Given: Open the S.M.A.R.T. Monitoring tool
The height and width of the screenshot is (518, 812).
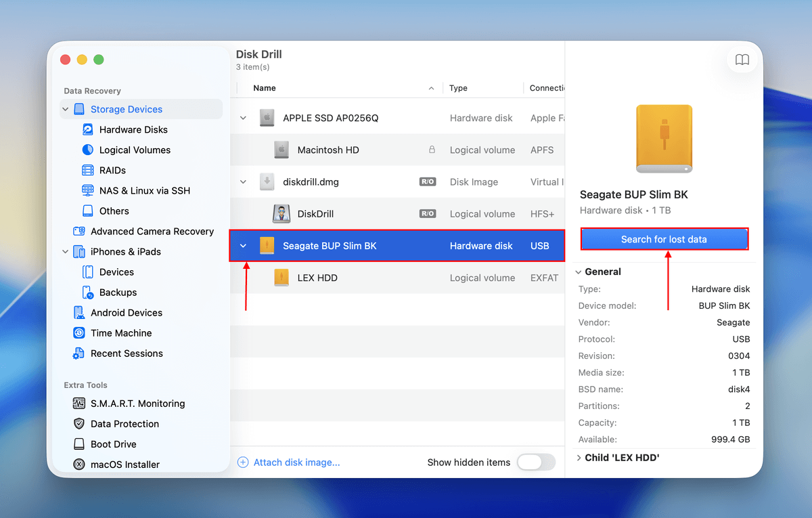Looking at the screenshot, I should pos(137,404).
